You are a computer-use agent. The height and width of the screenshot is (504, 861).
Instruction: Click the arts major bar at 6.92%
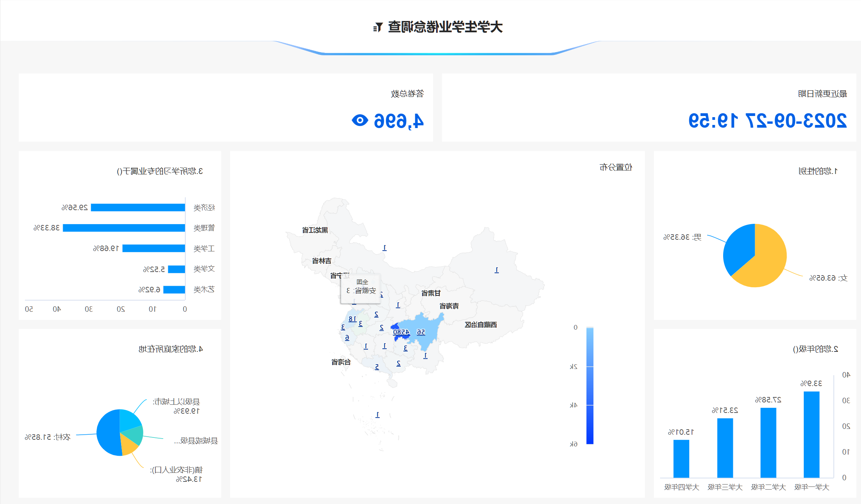174,290
